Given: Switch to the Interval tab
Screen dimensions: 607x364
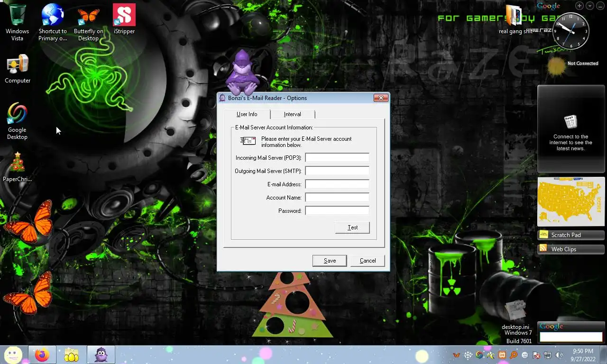Looking at the screenshot, I should coord(293,114).
